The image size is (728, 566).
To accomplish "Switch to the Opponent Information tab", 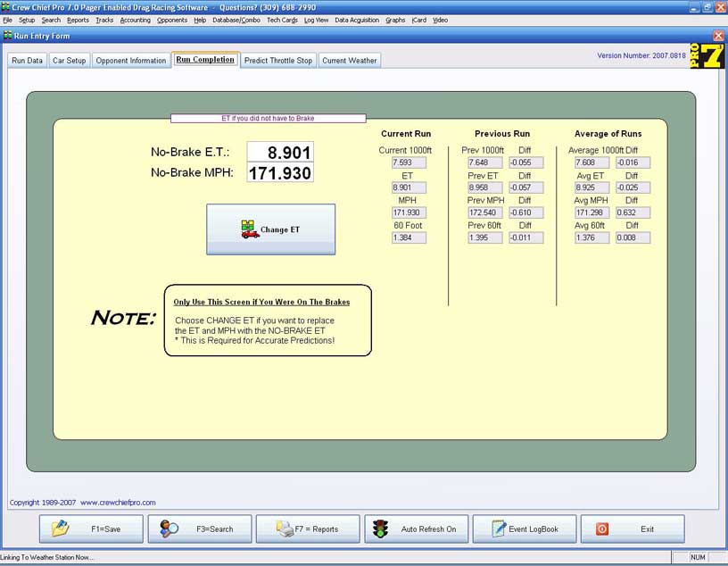I will click(131, 61).
